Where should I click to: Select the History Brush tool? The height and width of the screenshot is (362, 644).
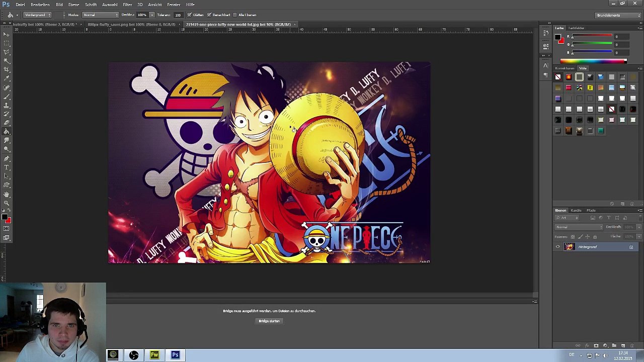pyautogui.click(x=6, y=114)
